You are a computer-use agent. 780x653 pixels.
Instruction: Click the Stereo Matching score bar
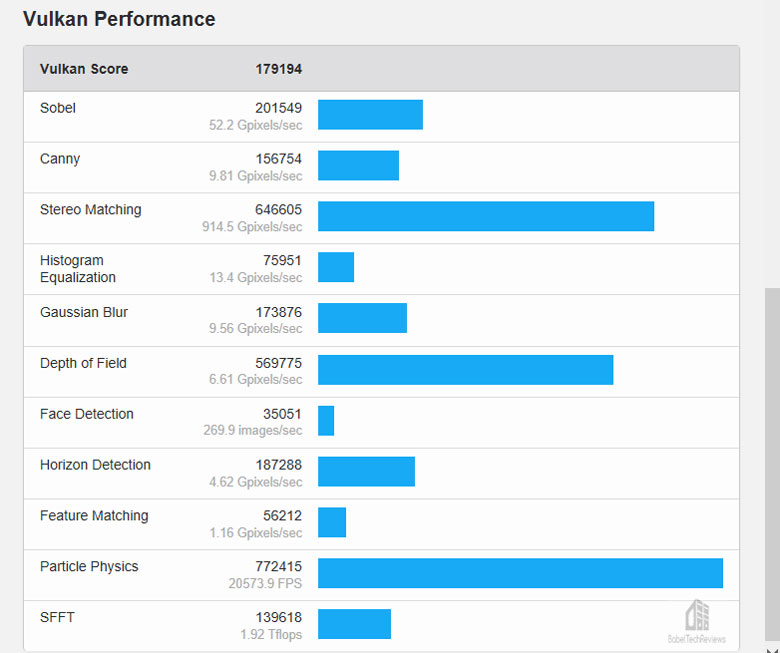click(x=486, y=216)
